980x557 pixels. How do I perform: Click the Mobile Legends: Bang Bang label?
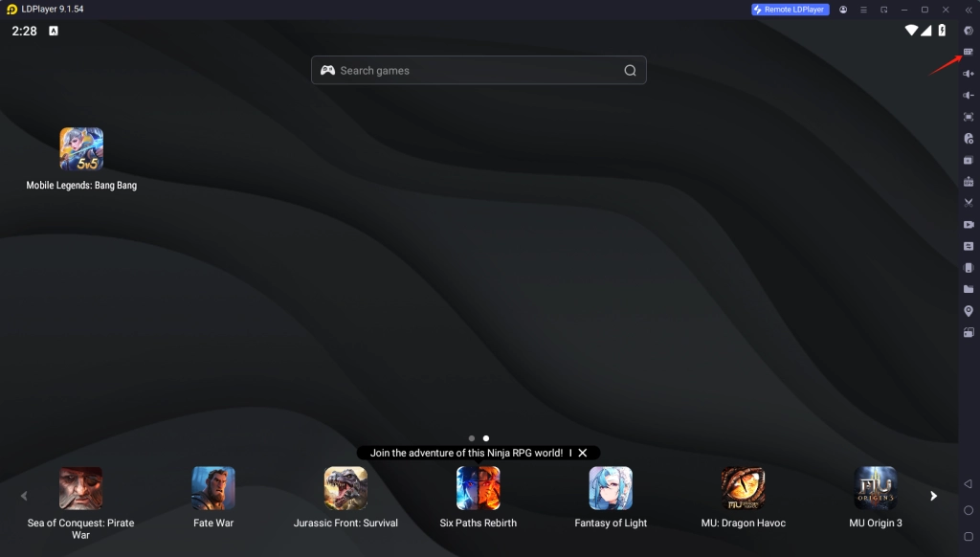(x=81, y=185)
